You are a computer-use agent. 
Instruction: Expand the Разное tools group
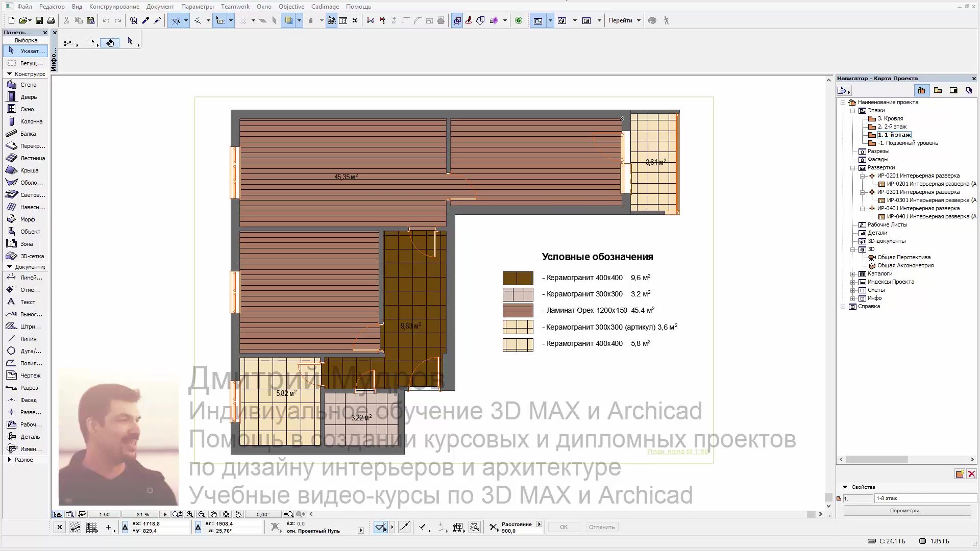[x=9, y=460]
